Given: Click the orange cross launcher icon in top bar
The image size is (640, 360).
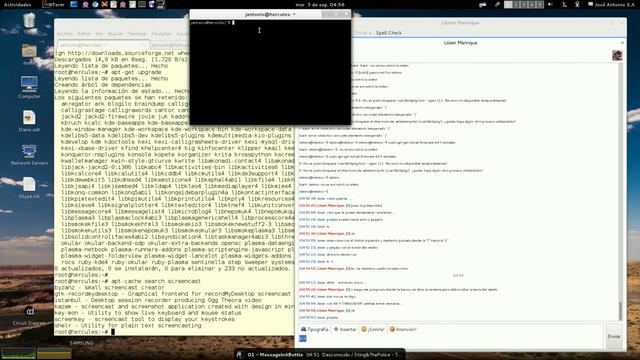Looking at the screenshot, I should point(104,4).
